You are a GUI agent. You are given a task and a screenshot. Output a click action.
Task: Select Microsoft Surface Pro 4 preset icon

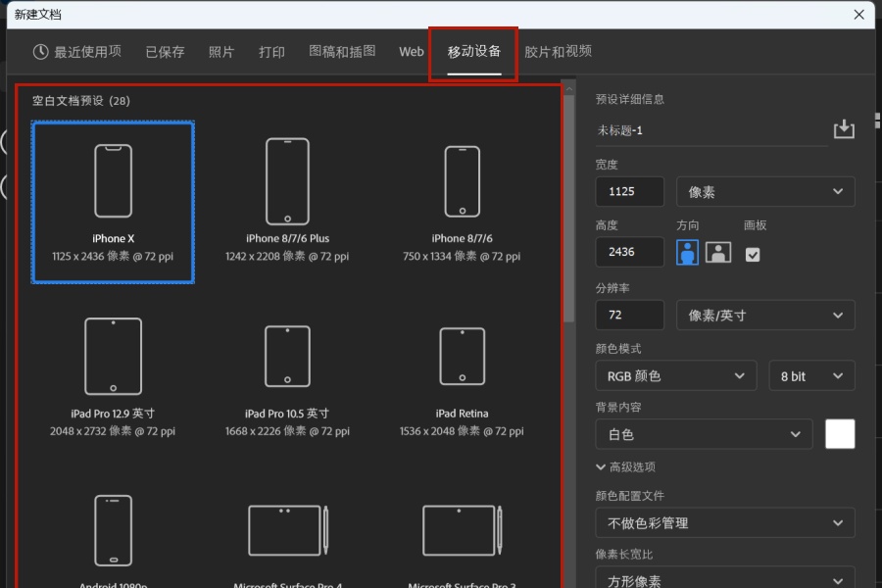point(288,530)
